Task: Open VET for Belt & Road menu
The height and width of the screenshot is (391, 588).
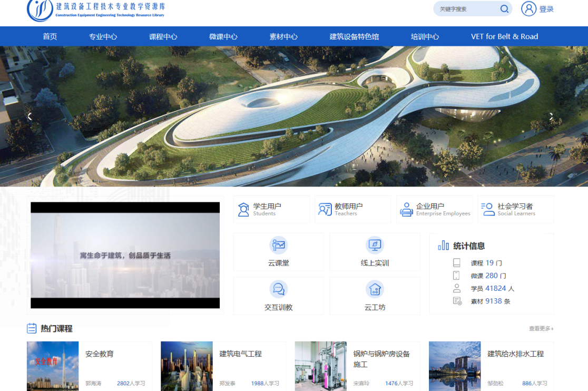Action: 504,36
